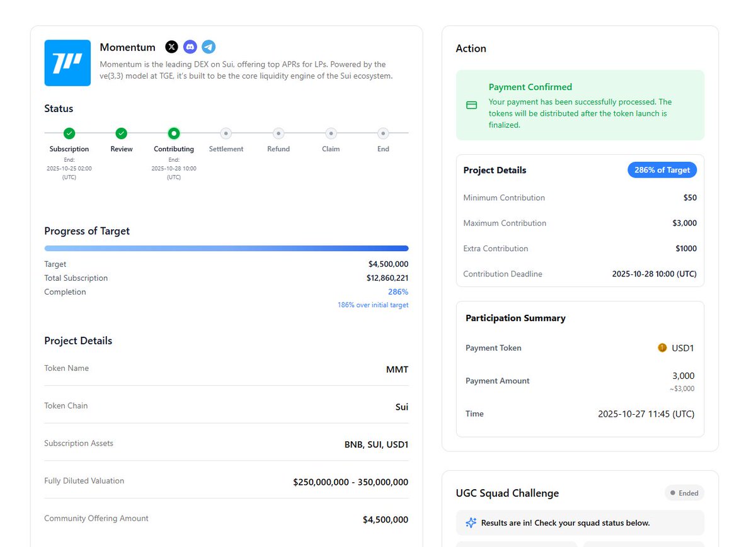This screenshot has height=547, width=756.
Task: Click the 286% of Target badge
Action: click(x=662, y=170)
